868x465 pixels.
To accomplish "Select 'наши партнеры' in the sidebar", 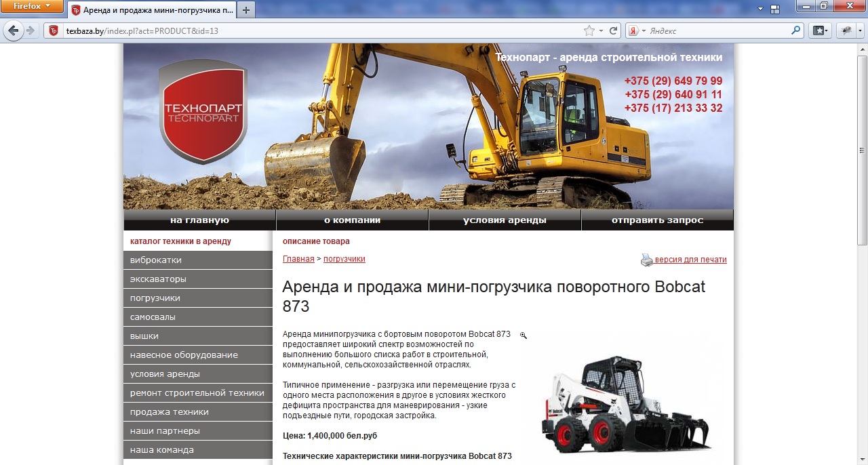I will (198, 431).
